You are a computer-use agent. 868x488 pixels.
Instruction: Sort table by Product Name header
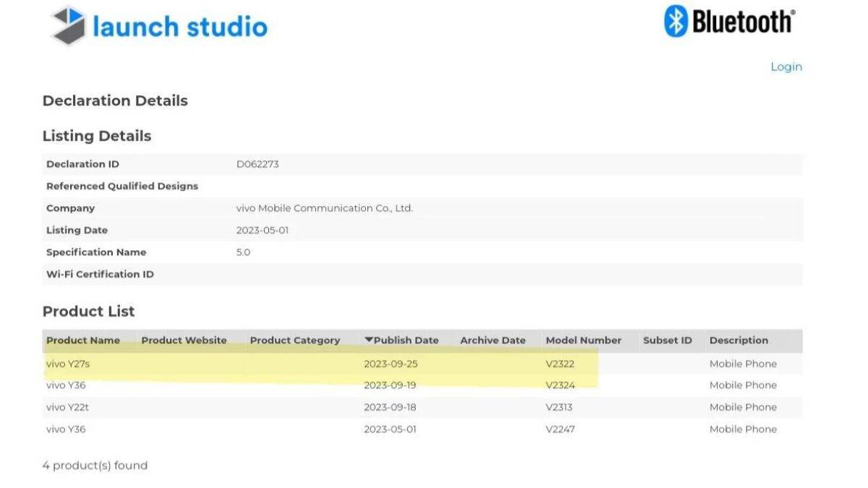point(83,341)
